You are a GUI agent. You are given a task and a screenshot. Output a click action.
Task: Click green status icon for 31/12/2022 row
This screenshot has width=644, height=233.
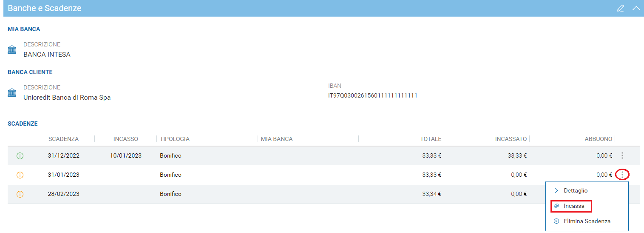[20, 156]
